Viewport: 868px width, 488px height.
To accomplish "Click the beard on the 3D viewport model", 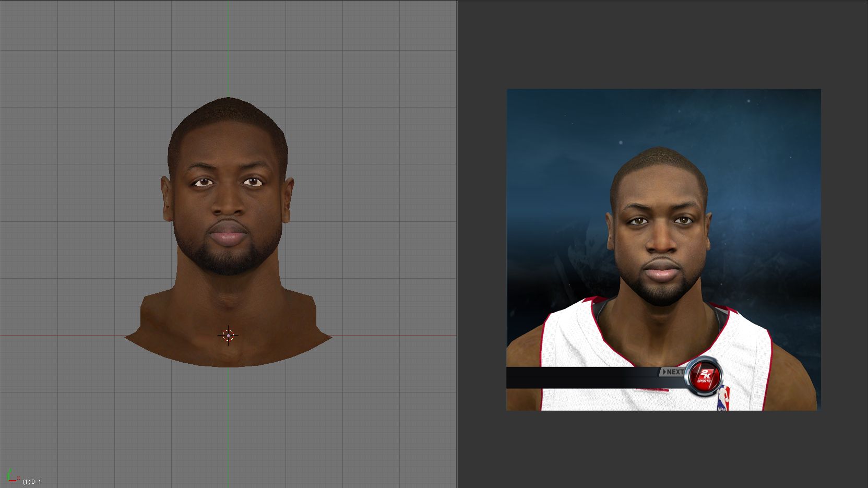I will [228, 261].
